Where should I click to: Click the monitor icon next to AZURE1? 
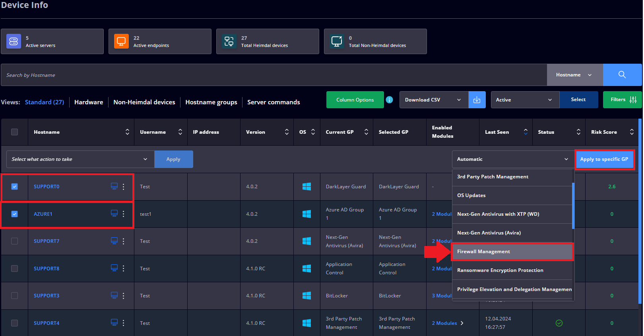tap(114, 214)
